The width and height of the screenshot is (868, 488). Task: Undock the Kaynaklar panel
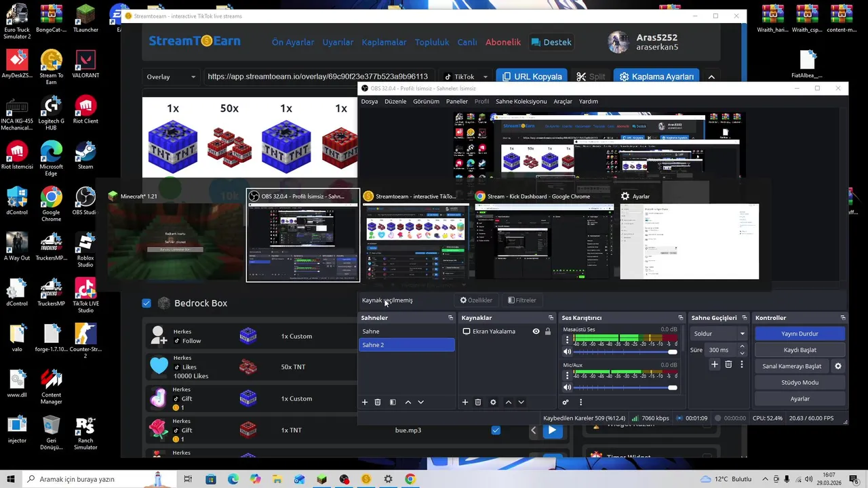click(x=551, y=318)
